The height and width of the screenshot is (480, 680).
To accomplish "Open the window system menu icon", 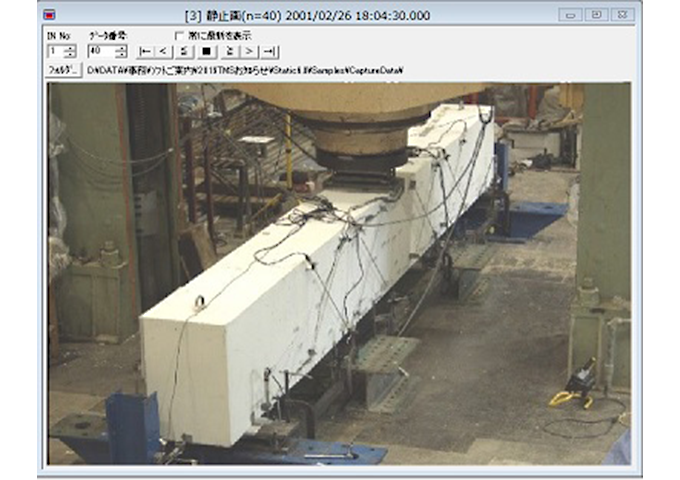I will click(x=51, y=15).
